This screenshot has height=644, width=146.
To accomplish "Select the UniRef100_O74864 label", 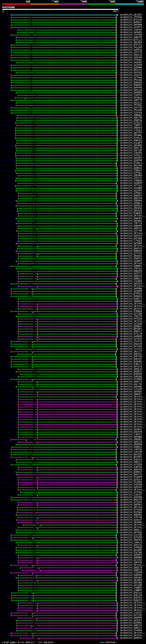I will pos(131,630).
